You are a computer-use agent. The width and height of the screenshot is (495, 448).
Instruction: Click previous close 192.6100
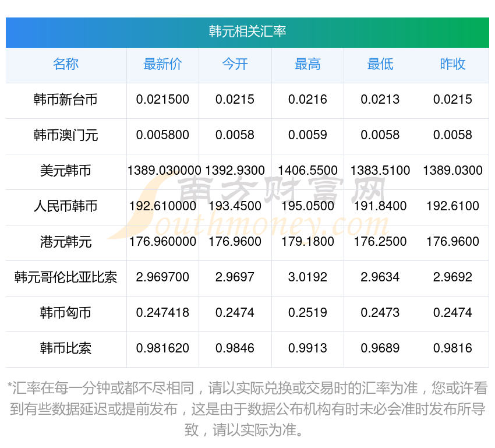click(x=452, y=206)
